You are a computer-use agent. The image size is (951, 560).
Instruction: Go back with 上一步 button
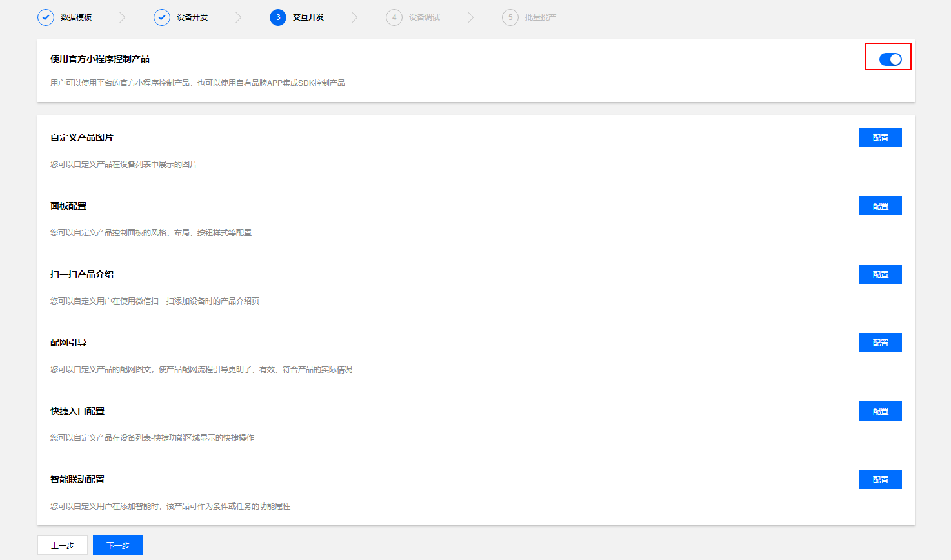coord(63,545)
